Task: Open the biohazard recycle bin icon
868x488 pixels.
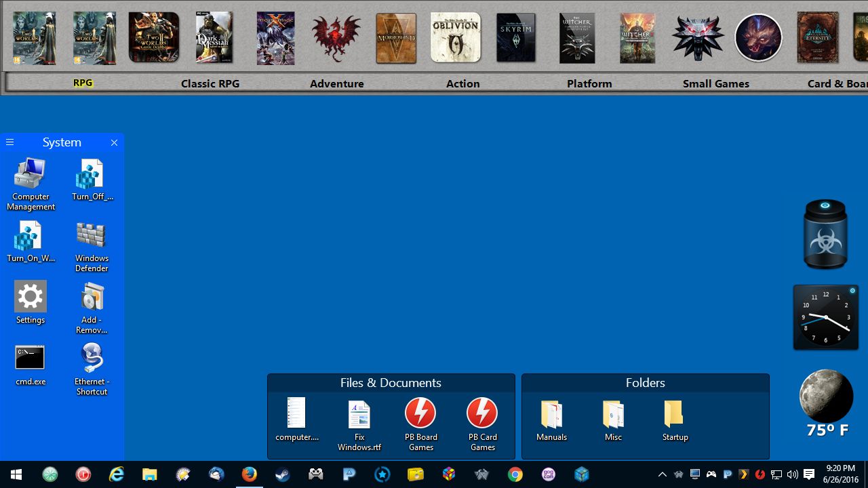Action: tap(825, 235)
